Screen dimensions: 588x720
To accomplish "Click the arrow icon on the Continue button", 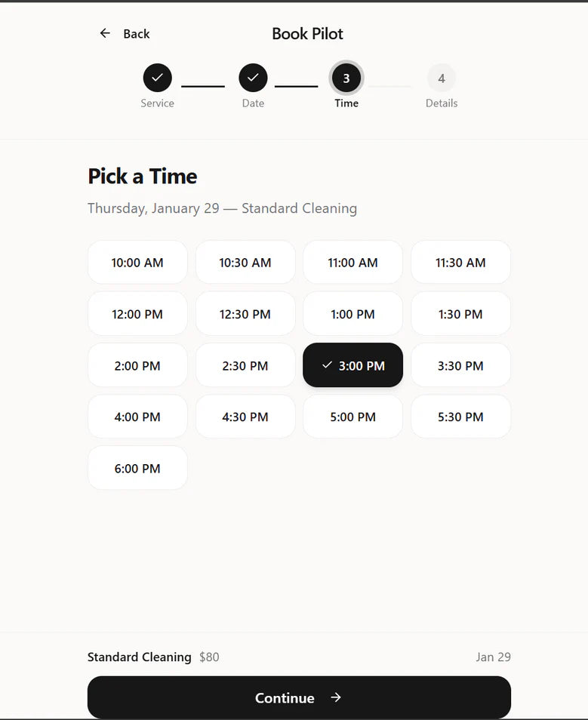I will pos(335,697).
